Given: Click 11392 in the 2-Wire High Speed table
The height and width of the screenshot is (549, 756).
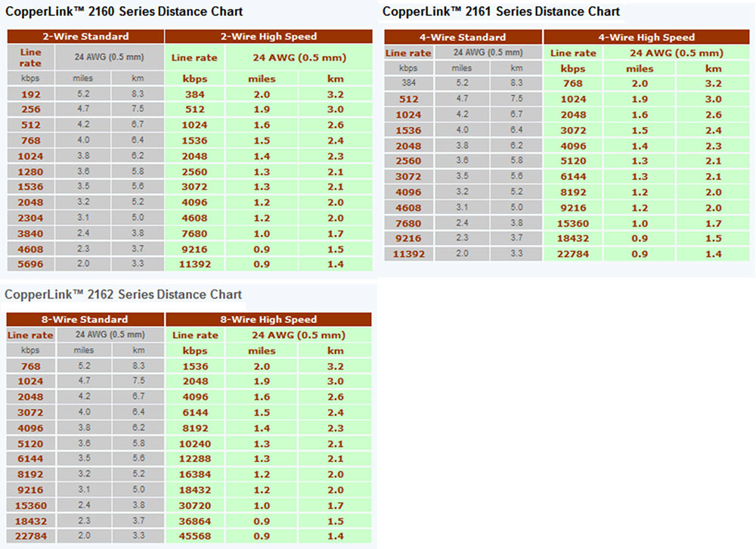Looking at the screenshot, I should point(195,265).
